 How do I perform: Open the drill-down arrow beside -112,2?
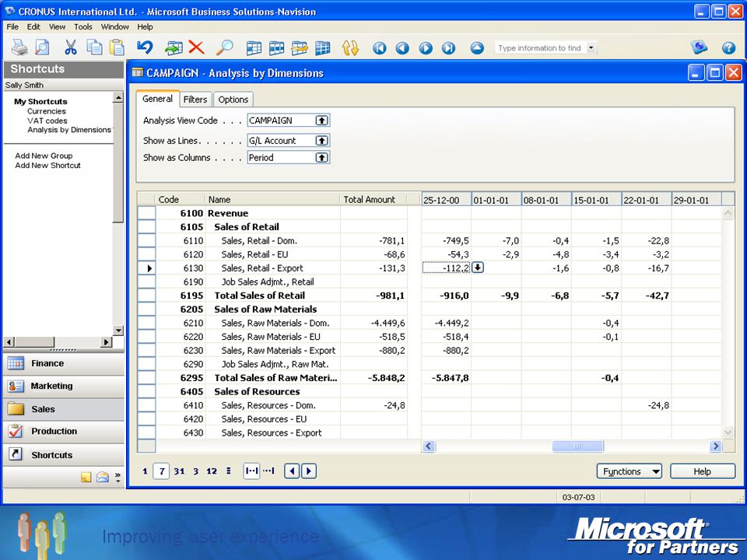pyautogui.click(x=477, y=268)
